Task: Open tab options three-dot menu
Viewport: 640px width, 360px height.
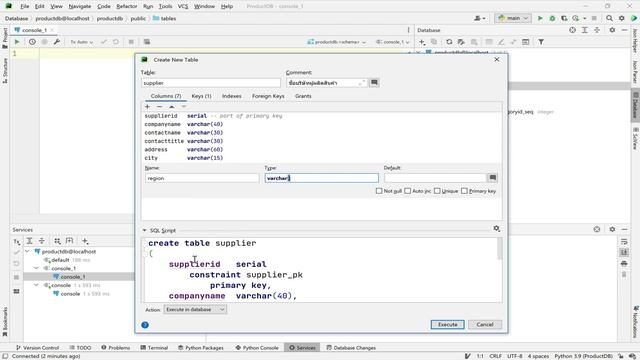Action: tap(408, 30)
